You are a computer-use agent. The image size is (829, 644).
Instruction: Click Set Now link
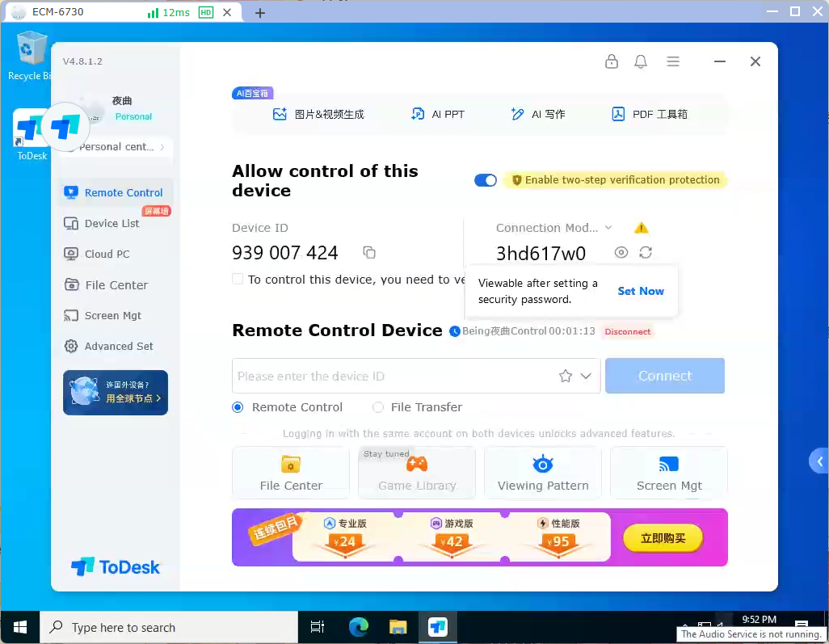[x=640, y=291]
